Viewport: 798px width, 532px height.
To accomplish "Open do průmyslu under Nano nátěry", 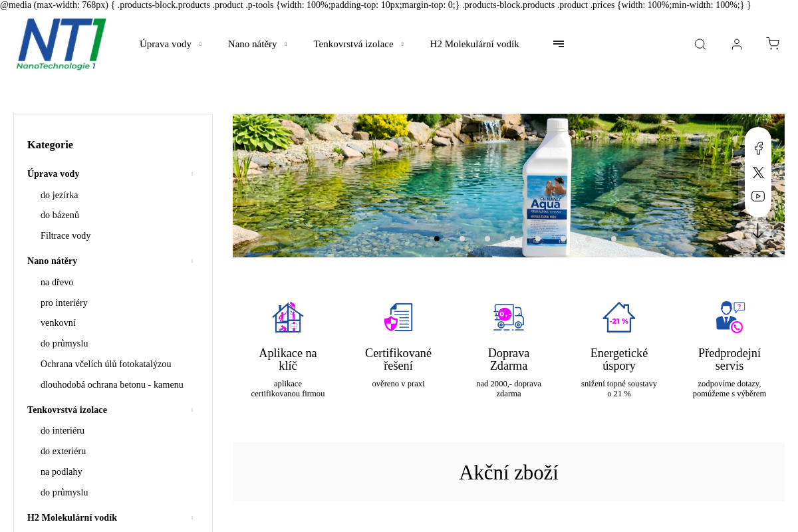I will click(x=64, y=343).
